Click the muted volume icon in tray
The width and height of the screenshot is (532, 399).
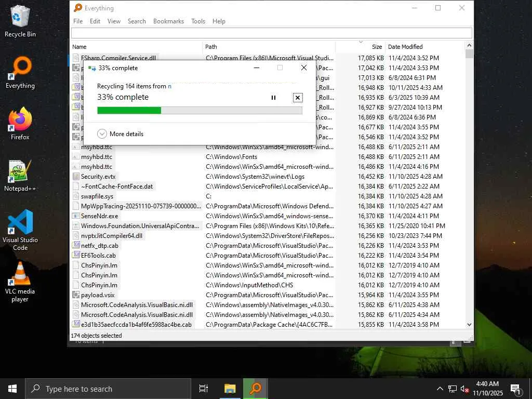(x=464, y=389)
